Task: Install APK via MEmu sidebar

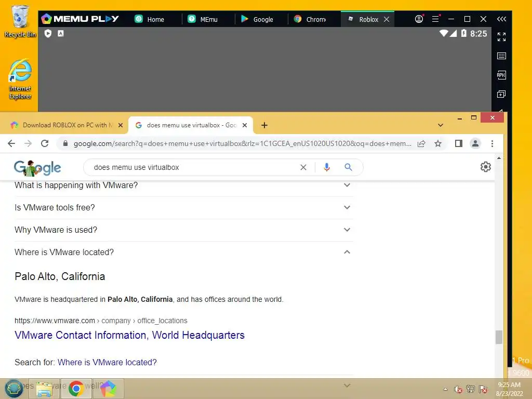Action: pyautogui.click(x=501, y=75)
